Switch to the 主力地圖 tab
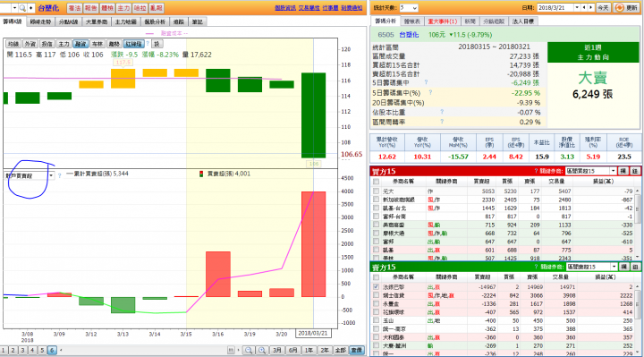This screenshot has width=644, height=357. click(126, 21)
